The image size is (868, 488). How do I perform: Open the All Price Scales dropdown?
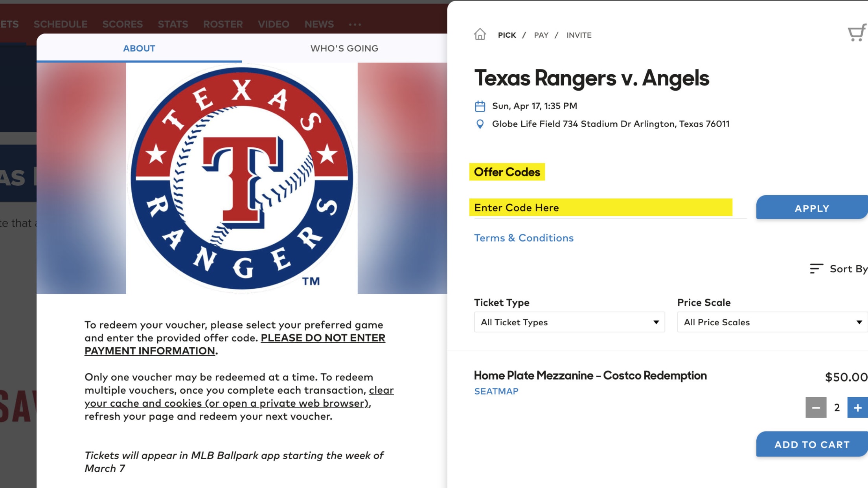[772, 322]
